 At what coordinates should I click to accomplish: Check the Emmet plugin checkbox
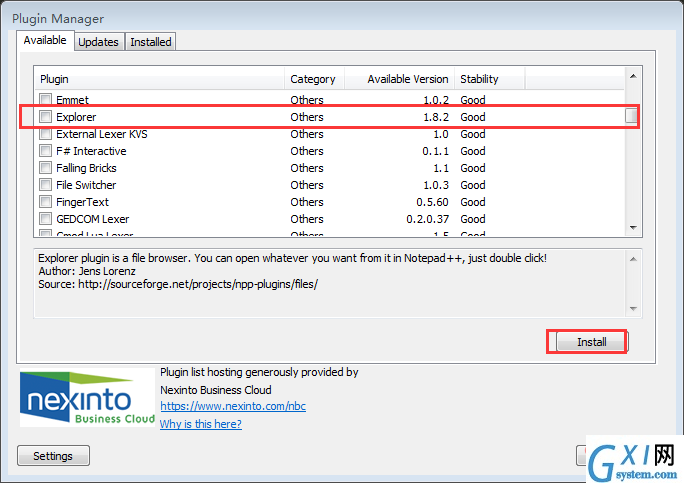point(45,99)
